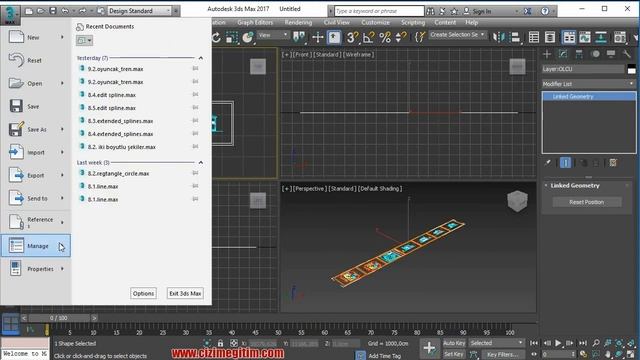640x360 pixels.
Task: Click the Align tool icon
Action: pos(516,38)
